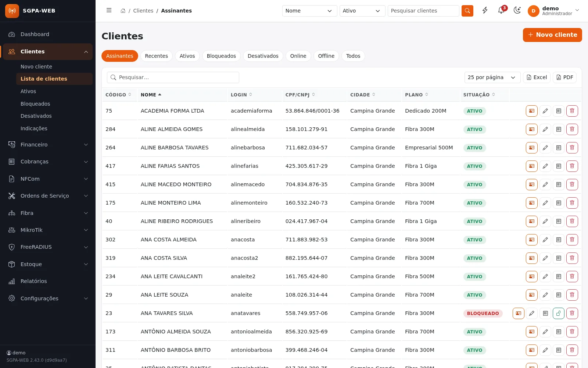The width and height of the screenshot is (588, 368).
Task: Collapse the Clientes sidebar section
Action: point(48,52)
